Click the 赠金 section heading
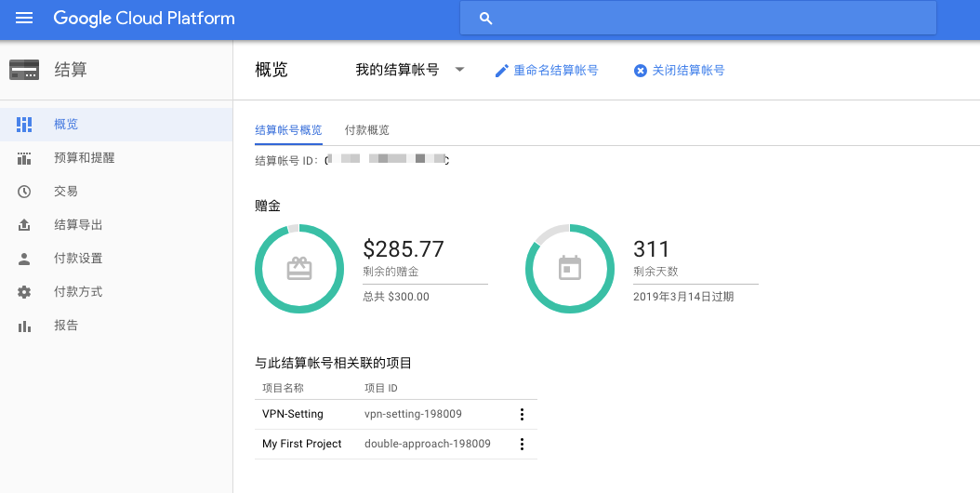This screenshot has width=980, height=493. point(268,206)
